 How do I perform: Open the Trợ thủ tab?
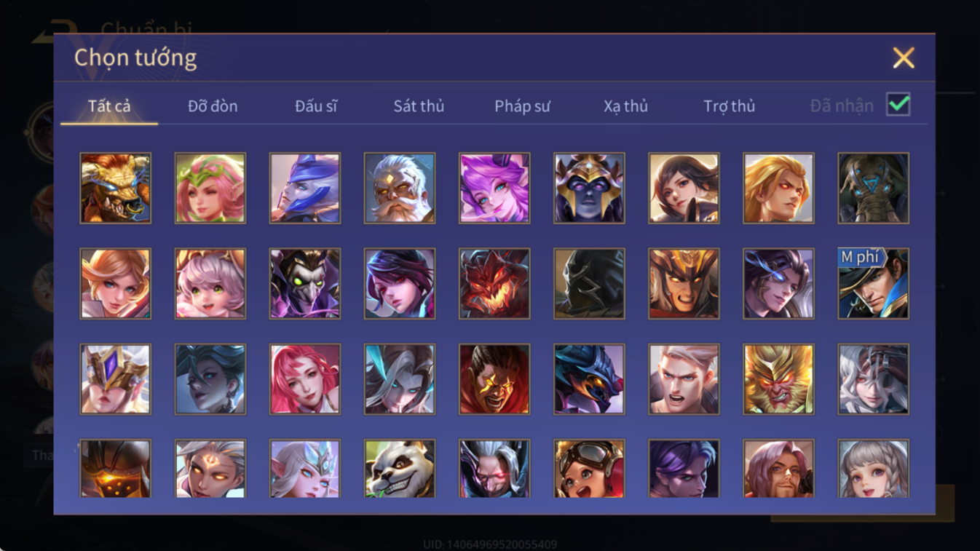click(x=729, y=106)
